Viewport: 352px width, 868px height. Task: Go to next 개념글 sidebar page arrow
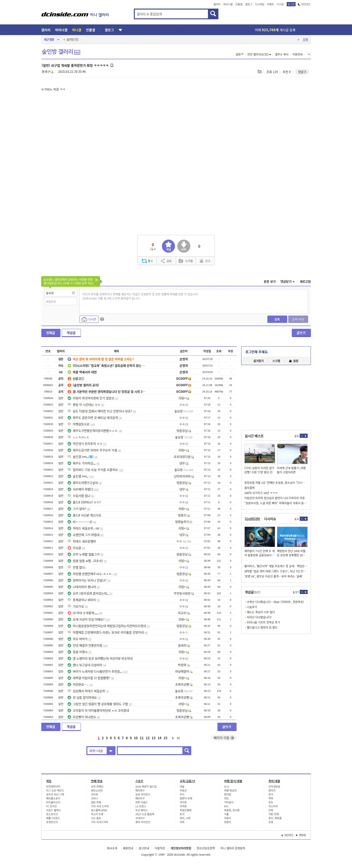pos(306,592)
